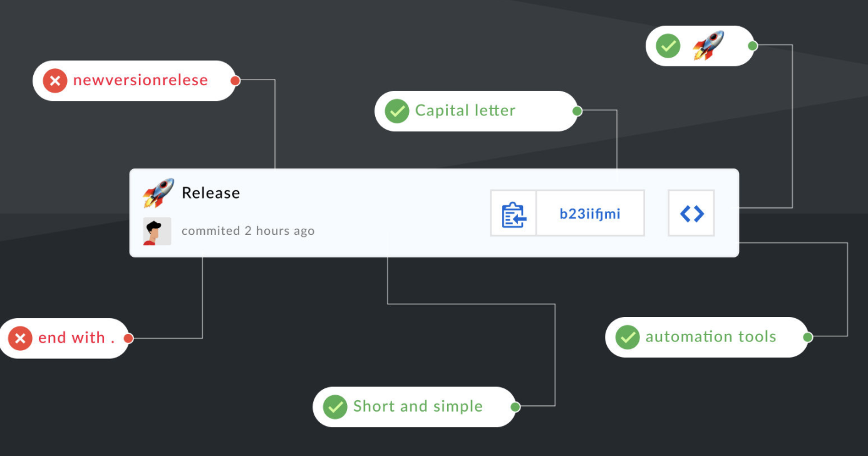Click the Release commit title

tap(211, 193)
